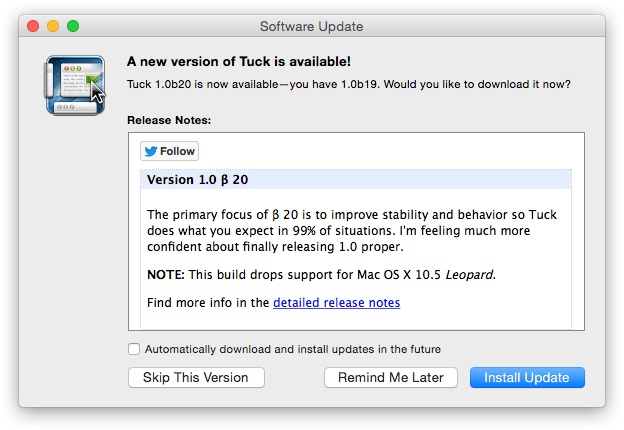
Task: Click the Software Update title bar text
Action: tap(311, 26)
